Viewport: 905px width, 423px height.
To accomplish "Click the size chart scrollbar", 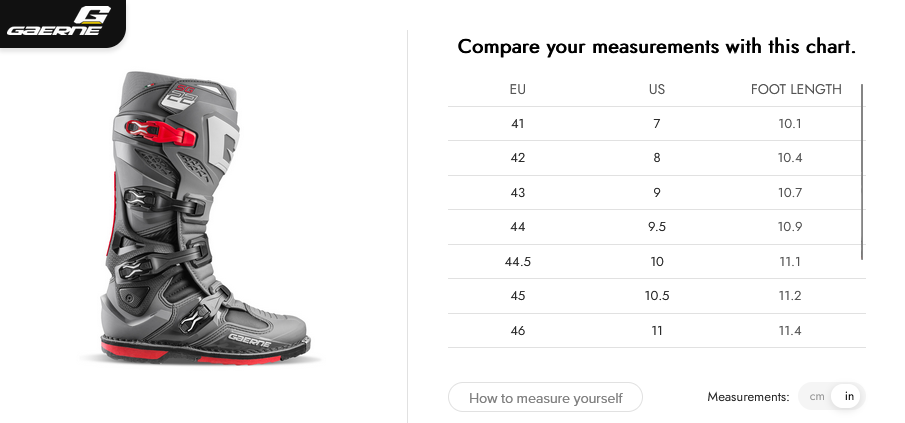I will (x=862, y=171).
